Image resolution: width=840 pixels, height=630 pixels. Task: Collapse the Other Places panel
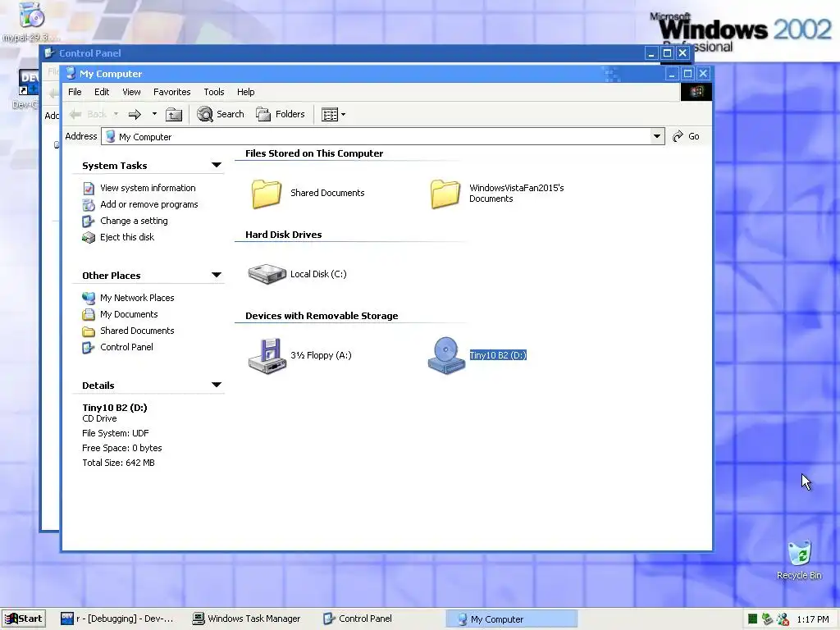(217, 275)
